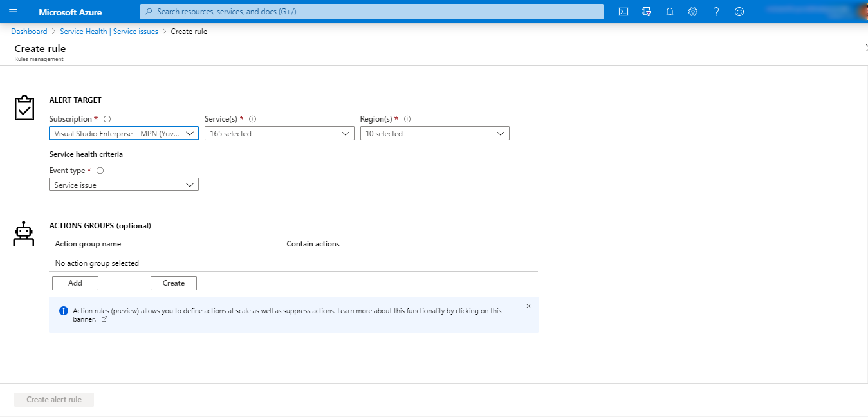Screen dimensions: 868x417
Task: Expand the Region(s) dropdown showing 10 selected
Action: click(x=434, y=133)
